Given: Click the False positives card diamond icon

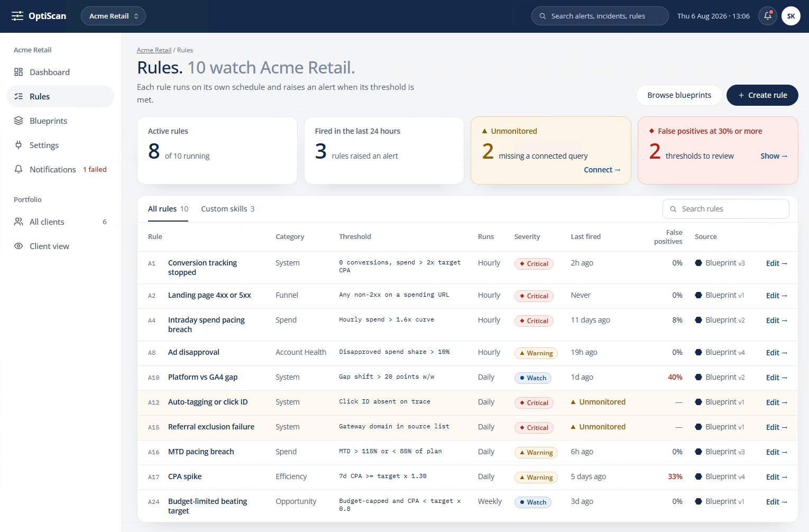Looking at the screenshot, I should pos(651,131).
